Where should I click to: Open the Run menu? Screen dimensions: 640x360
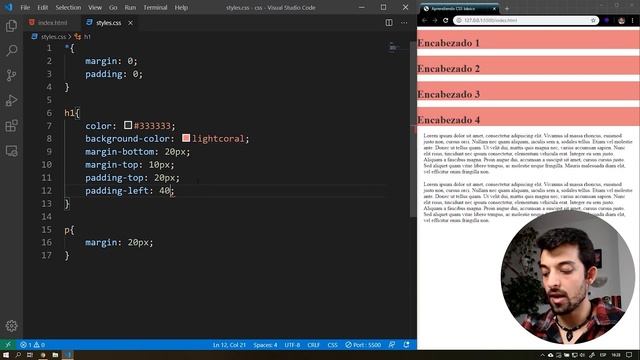[x=130, y=7]
